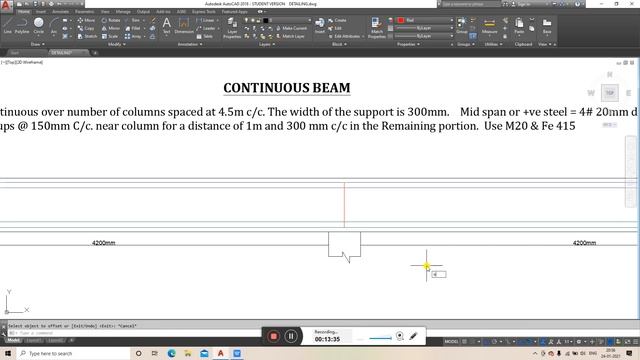Viewport: 640px width, 360px height.
Task: Select the Line tool
Action: [x=7, y=25]
